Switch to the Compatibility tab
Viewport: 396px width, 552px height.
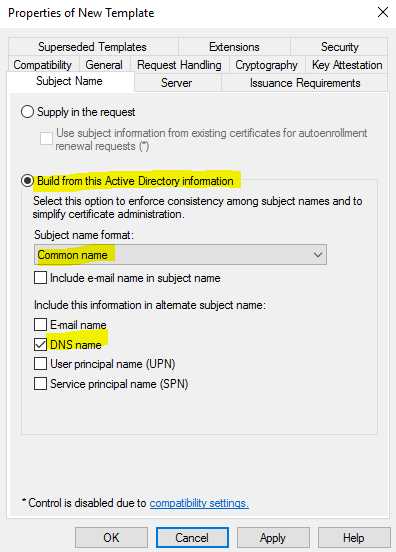[x=43, y=65]
